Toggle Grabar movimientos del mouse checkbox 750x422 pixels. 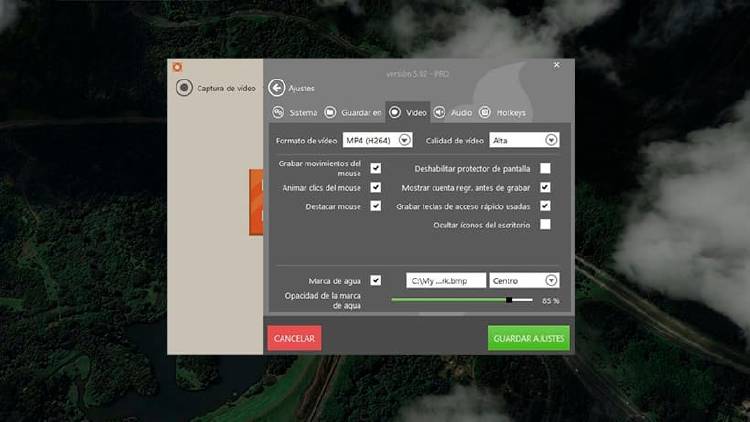tap(376, 168)
